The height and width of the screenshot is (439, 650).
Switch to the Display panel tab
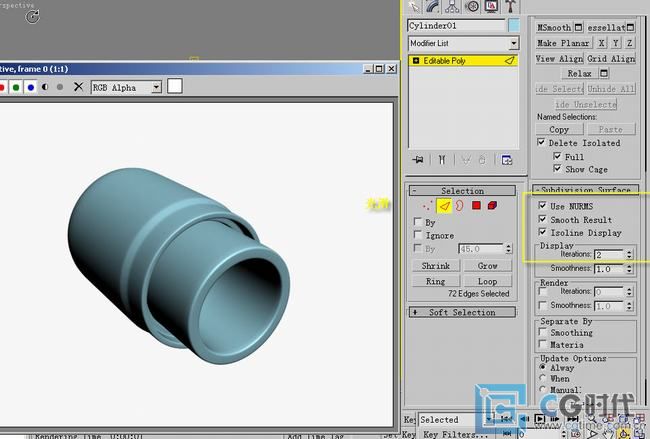tap(491, 6)
